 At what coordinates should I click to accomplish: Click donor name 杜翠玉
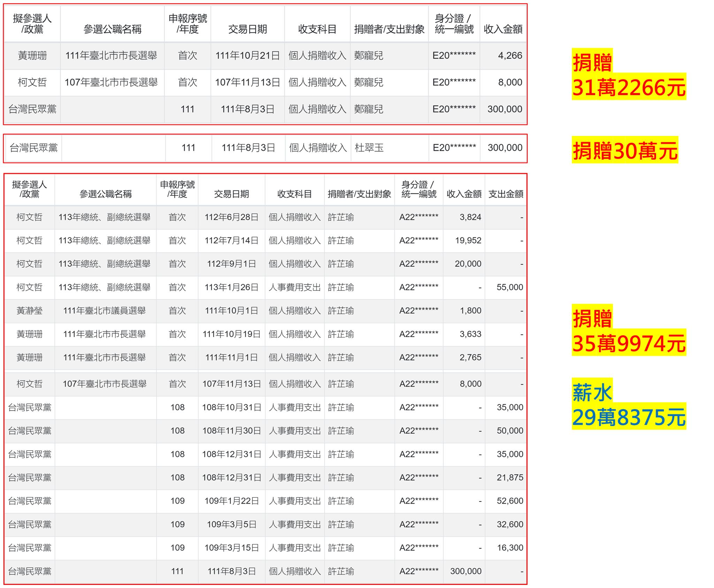(x=369, y=148)
